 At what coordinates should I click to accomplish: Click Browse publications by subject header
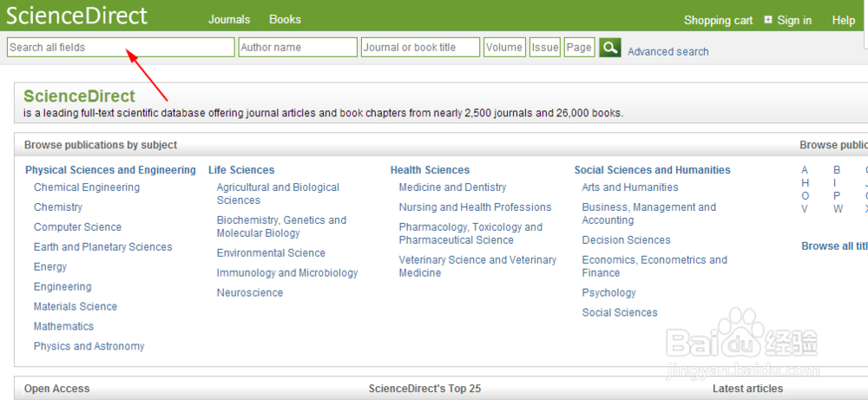[101, 145]
